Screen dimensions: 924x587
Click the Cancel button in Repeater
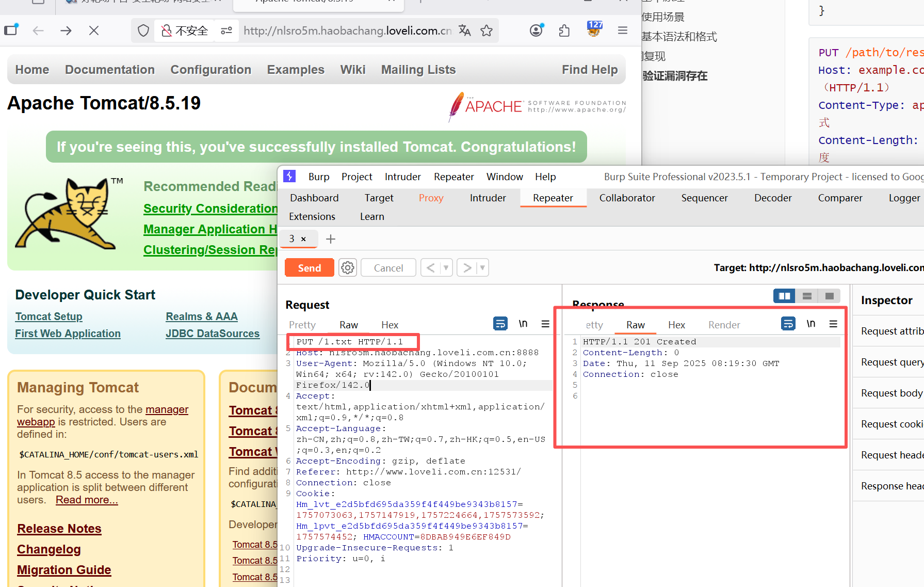[x=388, y=267]
